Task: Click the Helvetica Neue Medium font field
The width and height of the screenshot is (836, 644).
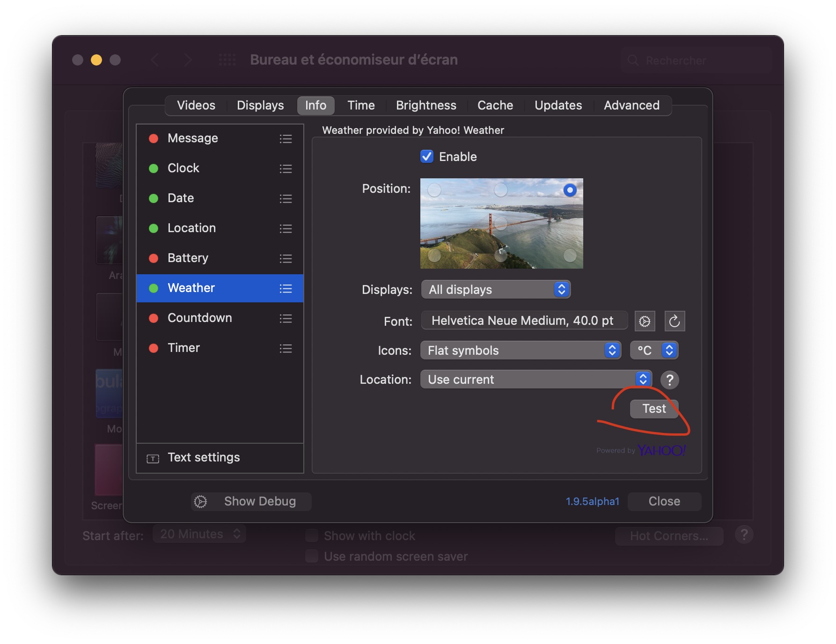Action: pyautogui.click(x=524, y=321)
